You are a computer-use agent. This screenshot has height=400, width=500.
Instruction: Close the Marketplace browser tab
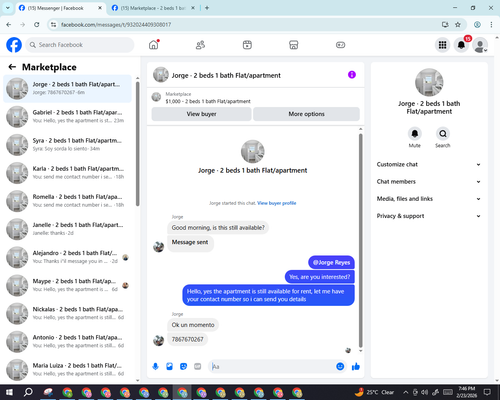click(193, 8)
